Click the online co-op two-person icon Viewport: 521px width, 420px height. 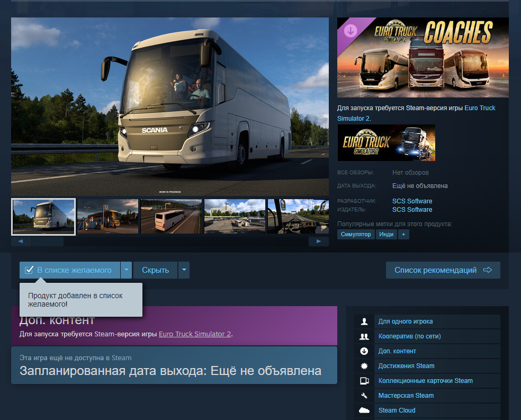tap(364, 336)
